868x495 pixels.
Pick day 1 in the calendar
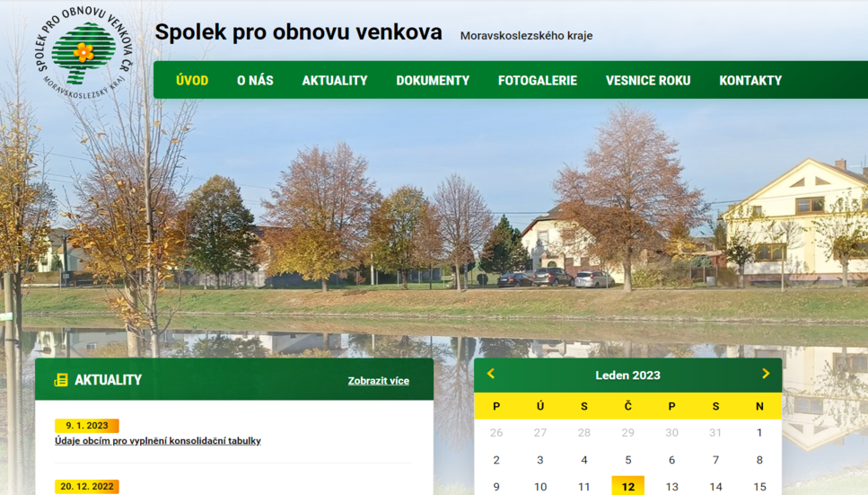coord(759,432)
